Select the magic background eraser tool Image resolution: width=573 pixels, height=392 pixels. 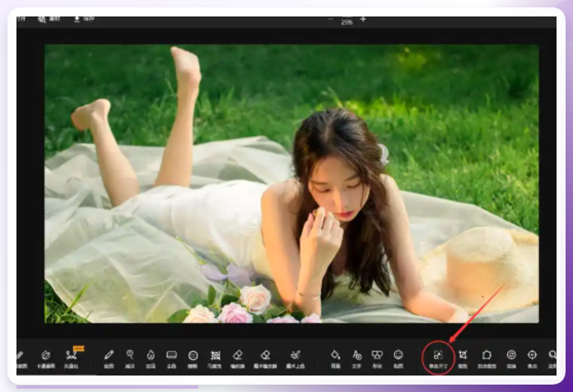pyautogui.click(x=265, y=359)
